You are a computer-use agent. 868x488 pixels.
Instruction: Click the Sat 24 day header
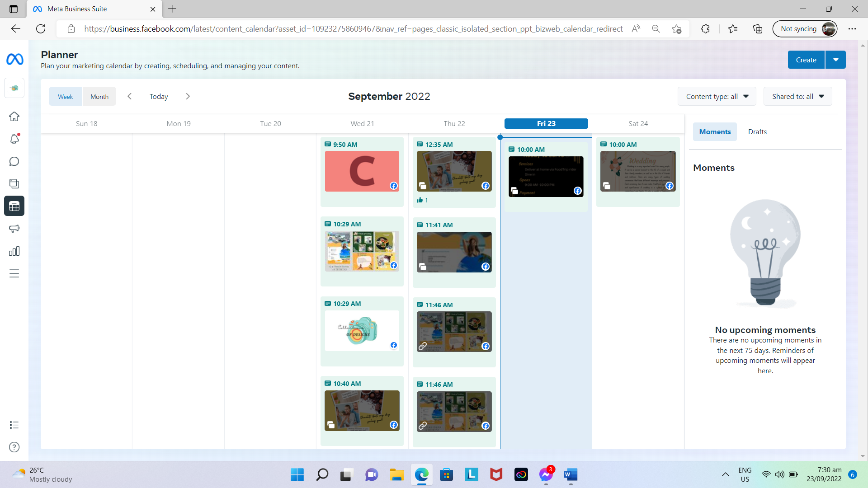[638, 123]
